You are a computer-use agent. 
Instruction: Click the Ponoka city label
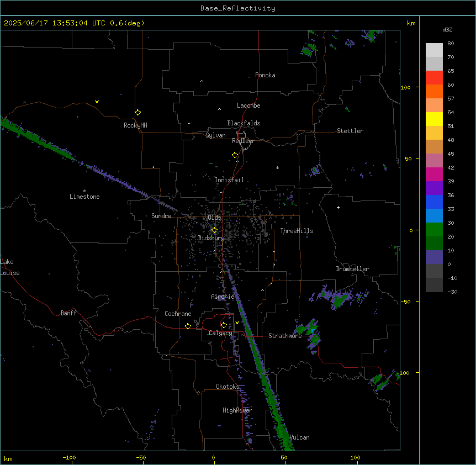[x=265, y=75]
